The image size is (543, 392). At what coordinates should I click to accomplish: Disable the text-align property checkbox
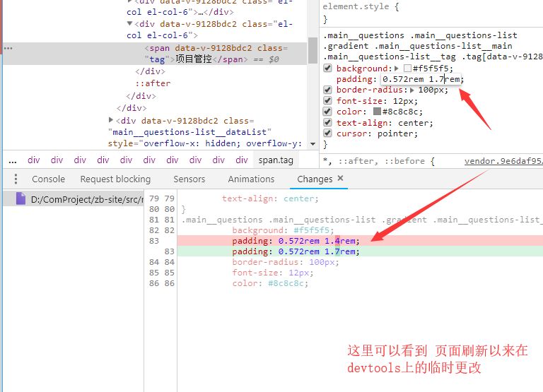click(327, 122)
